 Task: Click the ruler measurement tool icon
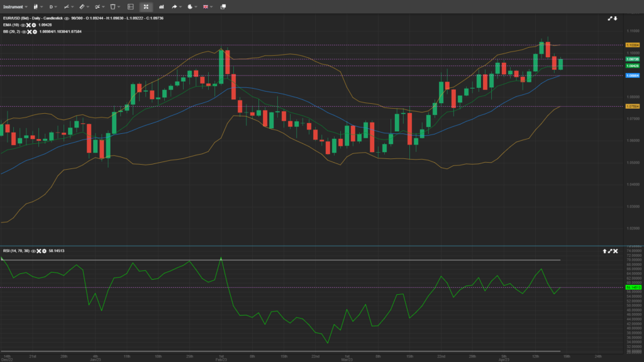click(82, 6)
